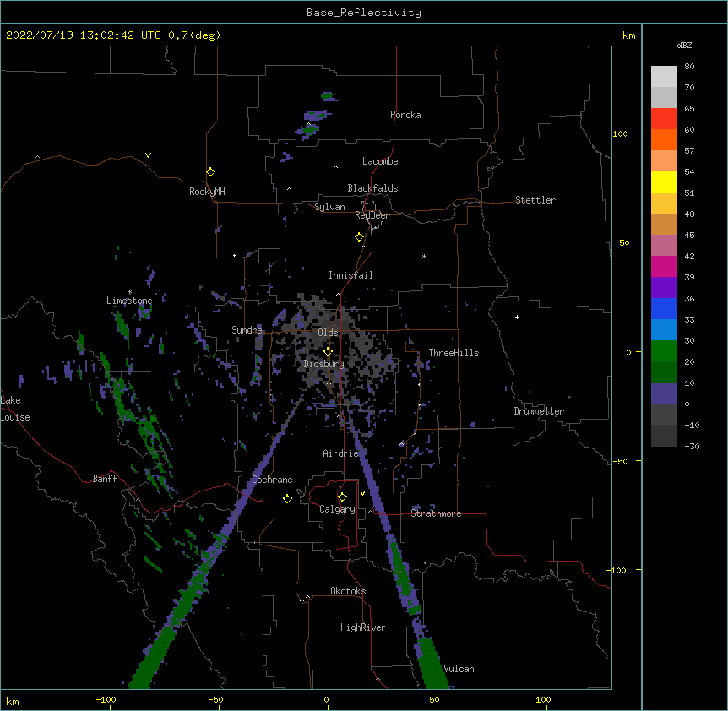Click the 100 km tick on the right axis
This screenshot has height=711, width=728.
pos(620,133)
